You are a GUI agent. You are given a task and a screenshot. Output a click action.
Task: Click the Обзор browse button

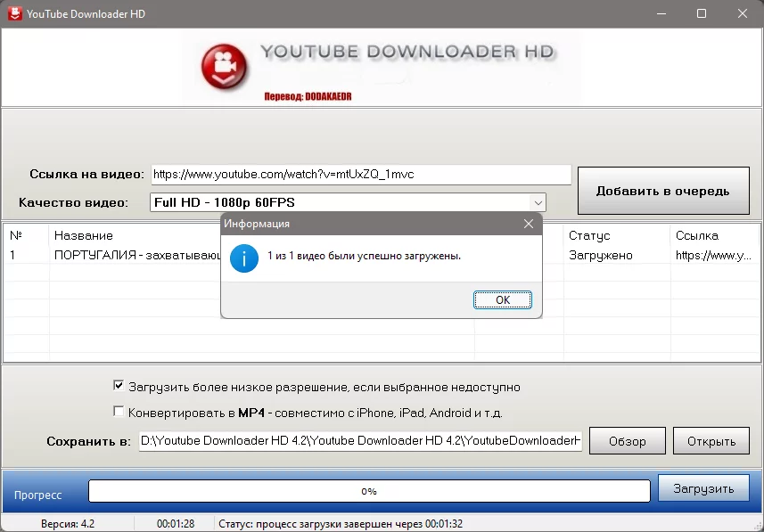(x=627, y=441)
